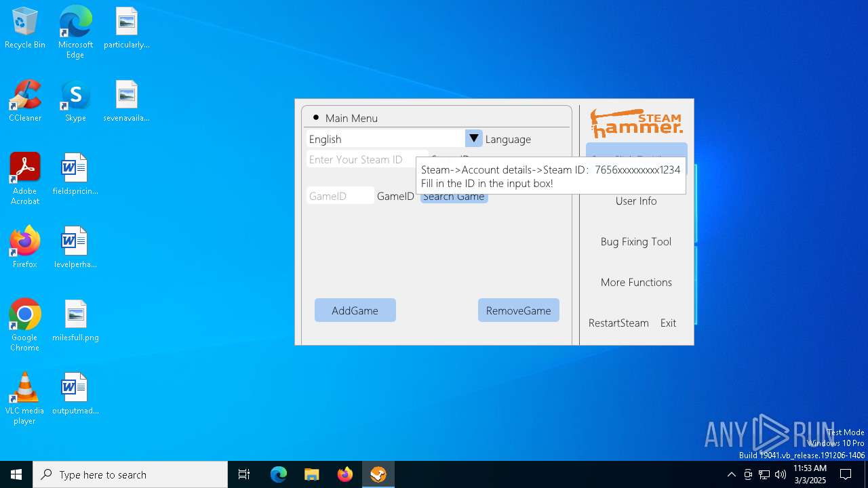Image resolution: width=868 pixels, height=488 pixels.
Task: Click the RemoveGame button
Action: [518, 310]
